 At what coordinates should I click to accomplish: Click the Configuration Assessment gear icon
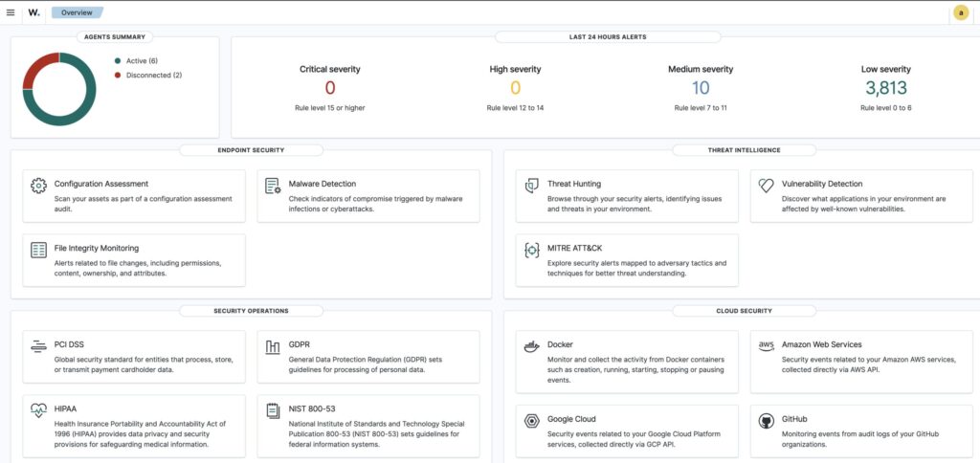click(x=38, y=186)
